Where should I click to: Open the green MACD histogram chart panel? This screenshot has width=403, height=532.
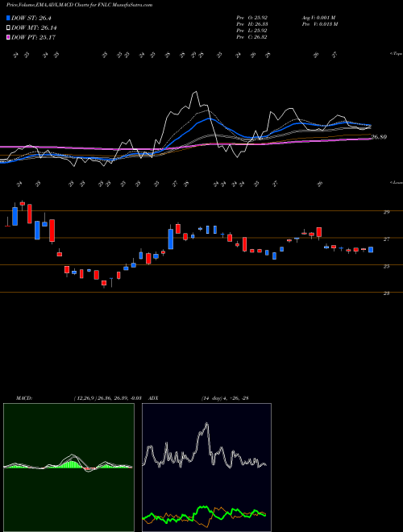[x=69, y=468]
